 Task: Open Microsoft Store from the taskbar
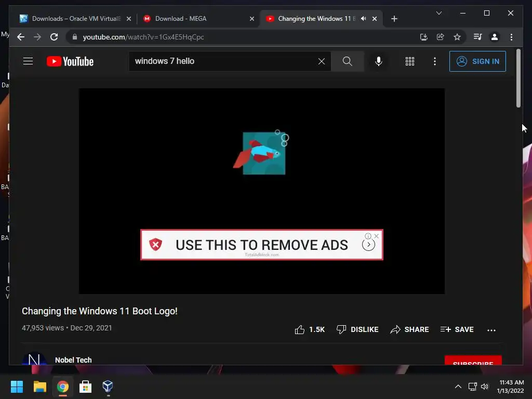[85, 387]
